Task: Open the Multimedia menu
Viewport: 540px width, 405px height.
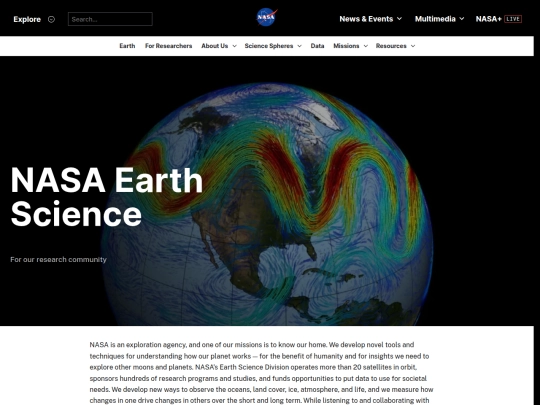Action: click(435, 19)
